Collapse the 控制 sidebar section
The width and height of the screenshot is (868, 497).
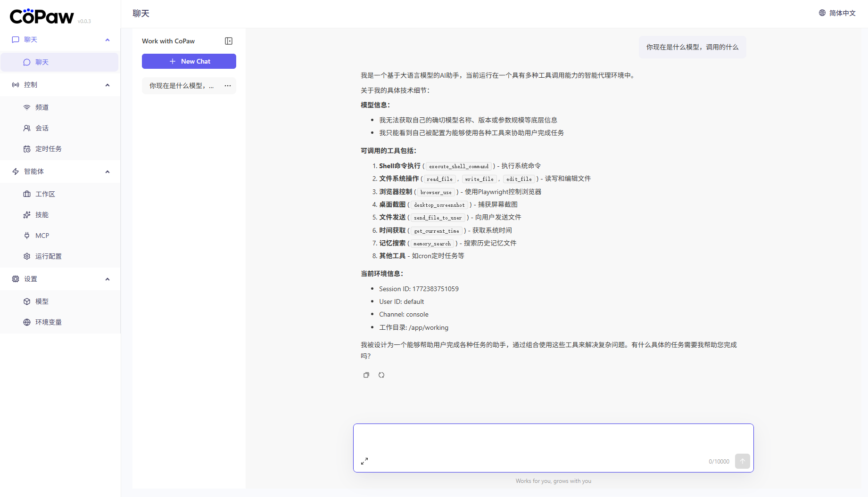pyautogui.click(x=107, y=85)
